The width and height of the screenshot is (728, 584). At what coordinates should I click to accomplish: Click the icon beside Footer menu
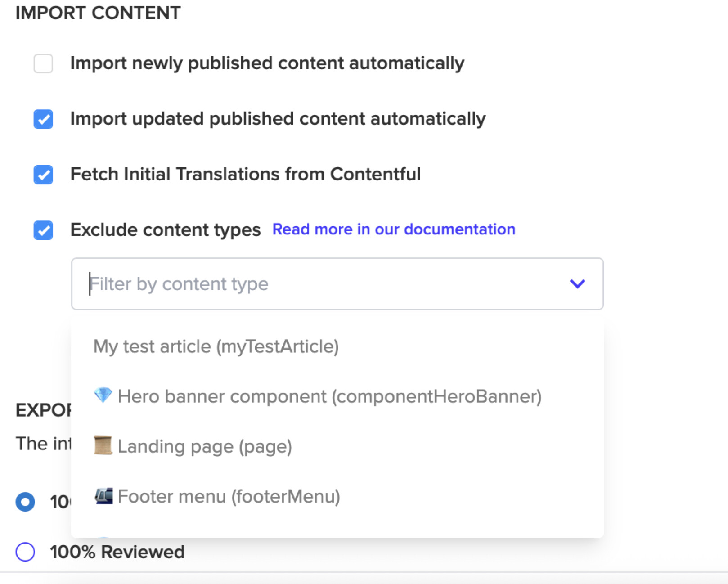103,496
